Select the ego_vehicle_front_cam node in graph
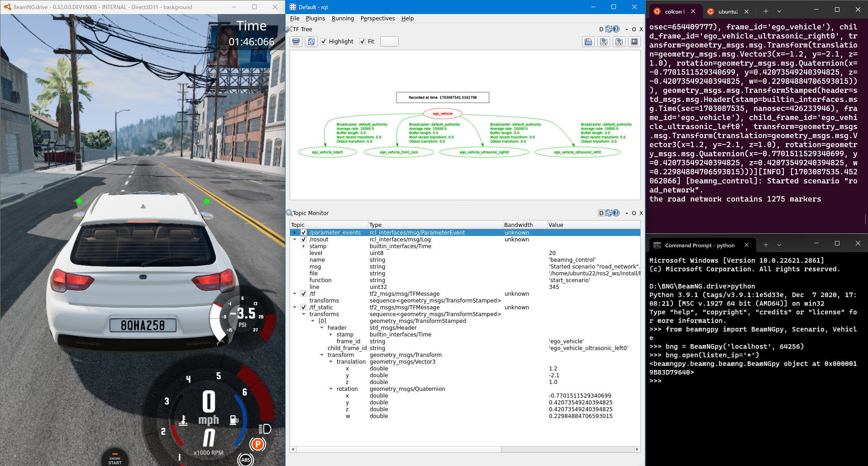868x466 pixels. click(399, 152)
